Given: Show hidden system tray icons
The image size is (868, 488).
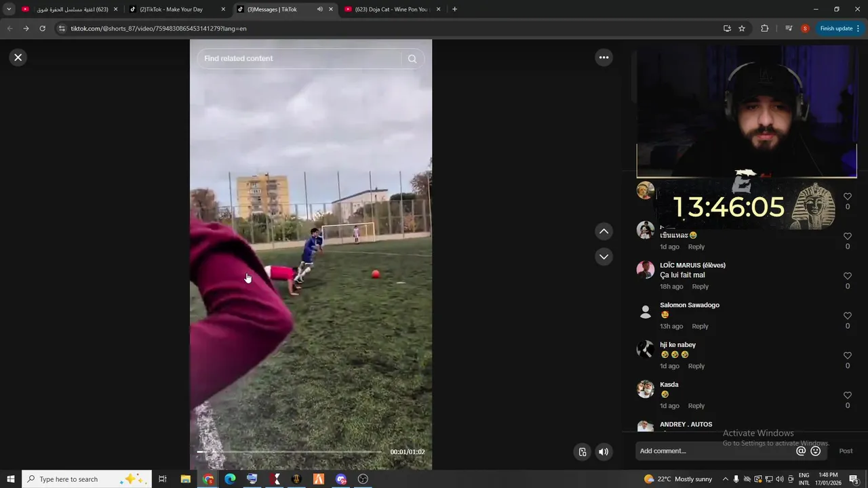Looking at the screenshot, I should point(725,479).
